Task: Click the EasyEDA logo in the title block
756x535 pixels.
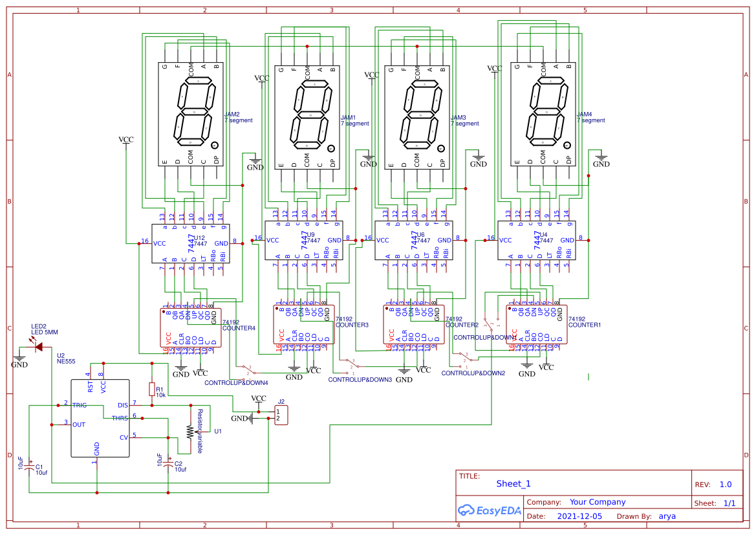Action: click(x=490, y=511)
